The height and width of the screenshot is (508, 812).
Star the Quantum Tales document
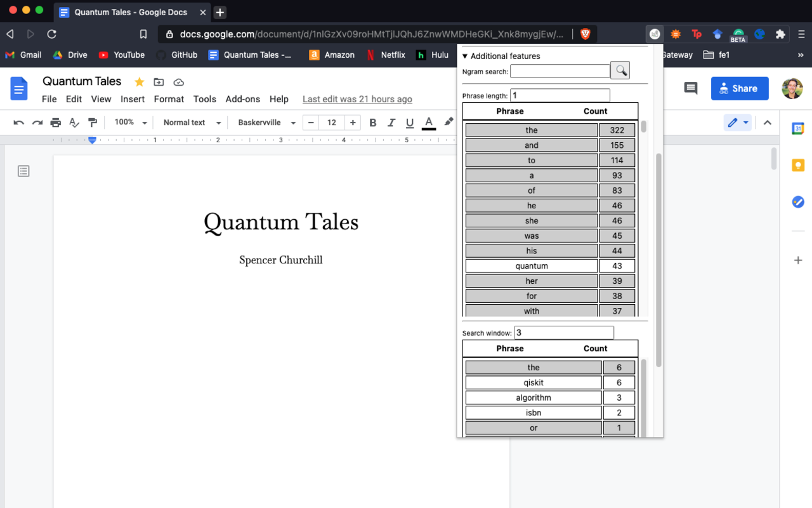point(140,82)
